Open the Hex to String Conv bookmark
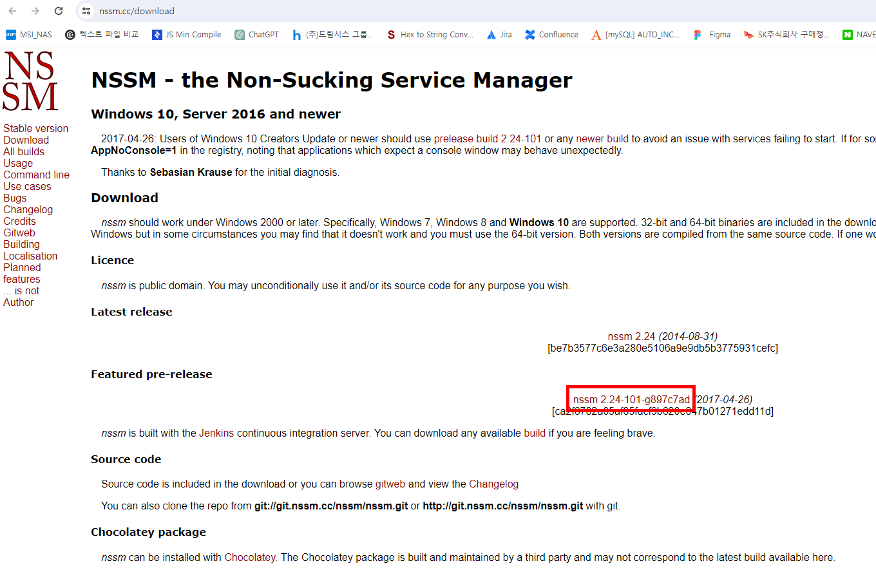The height and width of the screenshot is (588, 876). 430,35
